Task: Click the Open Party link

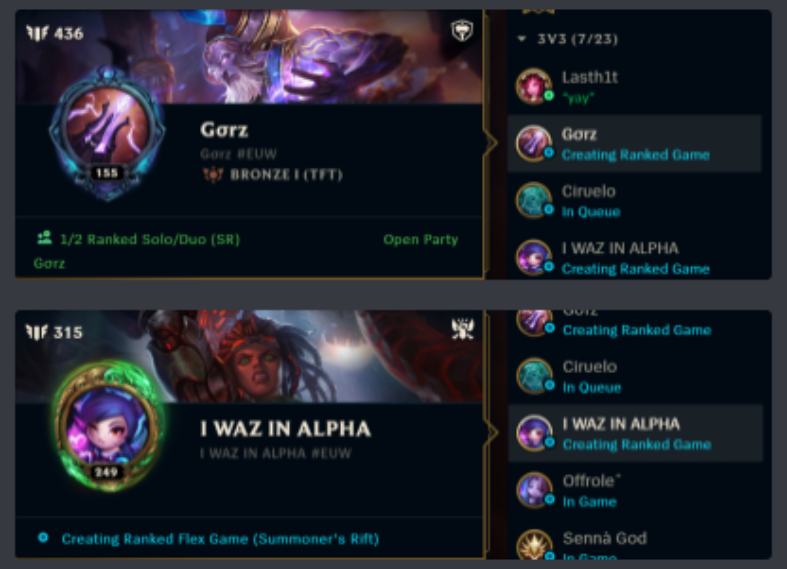Action: pos(421,239)
